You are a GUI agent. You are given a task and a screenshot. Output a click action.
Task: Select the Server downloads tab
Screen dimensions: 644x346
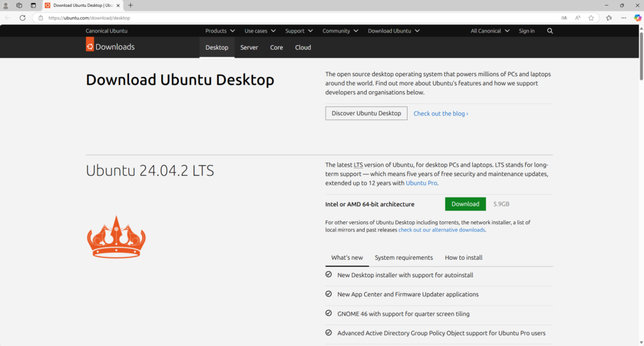(x=249, y=47)
